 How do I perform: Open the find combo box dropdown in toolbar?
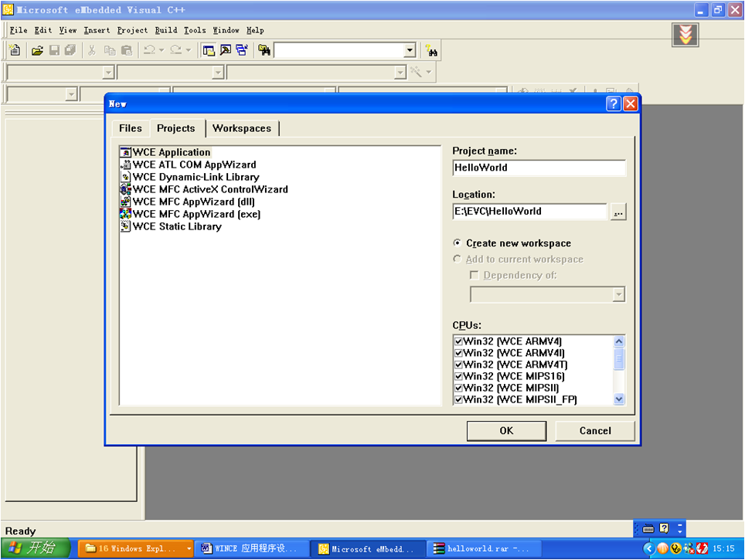(x=410, y=50)
